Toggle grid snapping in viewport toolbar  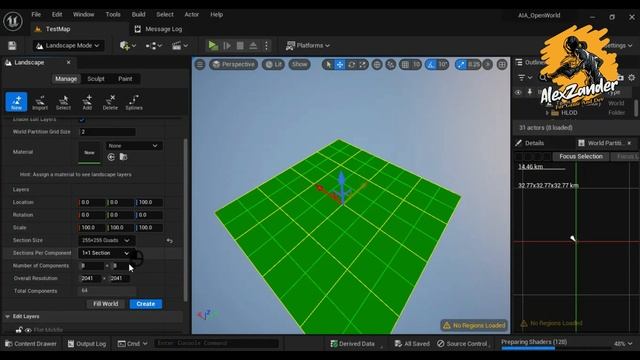[405, 64]
